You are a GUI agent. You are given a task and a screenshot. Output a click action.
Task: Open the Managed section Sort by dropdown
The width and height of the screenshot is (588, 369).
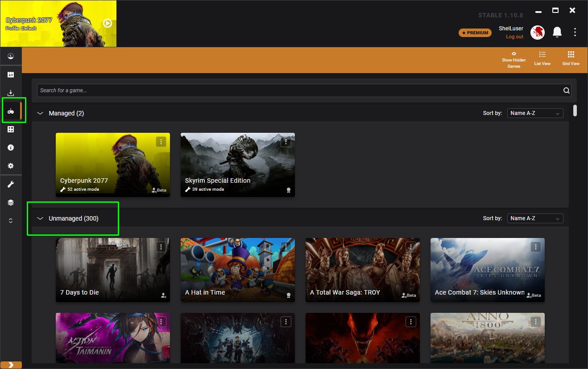click(x=535, y=113)
